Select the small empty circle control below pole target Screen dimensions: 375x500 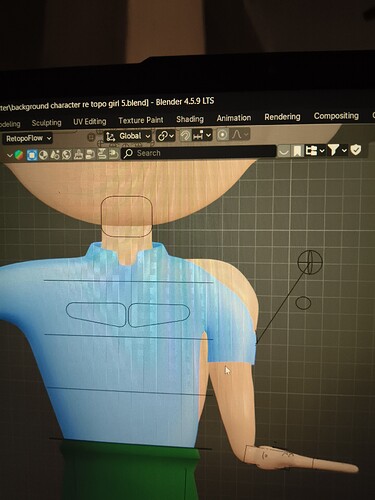click(x=303, y=303)
